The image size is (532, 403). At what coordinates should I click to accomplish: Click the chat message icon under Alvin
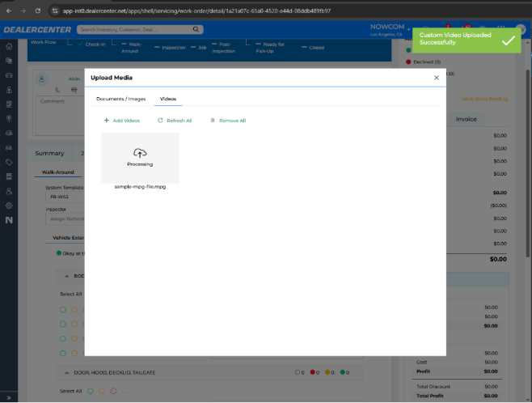click(74, 90)
